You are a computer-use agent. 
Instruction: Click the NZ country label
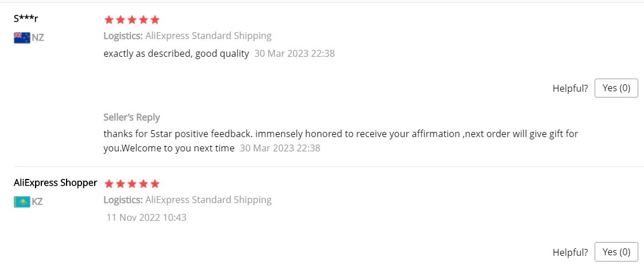click(x=38, y=38)
